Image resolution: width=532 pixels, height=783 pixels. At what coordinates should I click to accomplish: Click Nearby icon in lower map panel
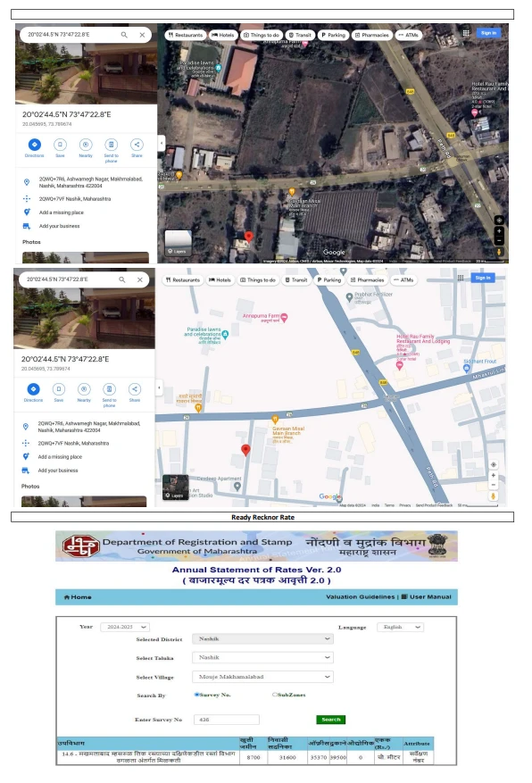[84, 389]
